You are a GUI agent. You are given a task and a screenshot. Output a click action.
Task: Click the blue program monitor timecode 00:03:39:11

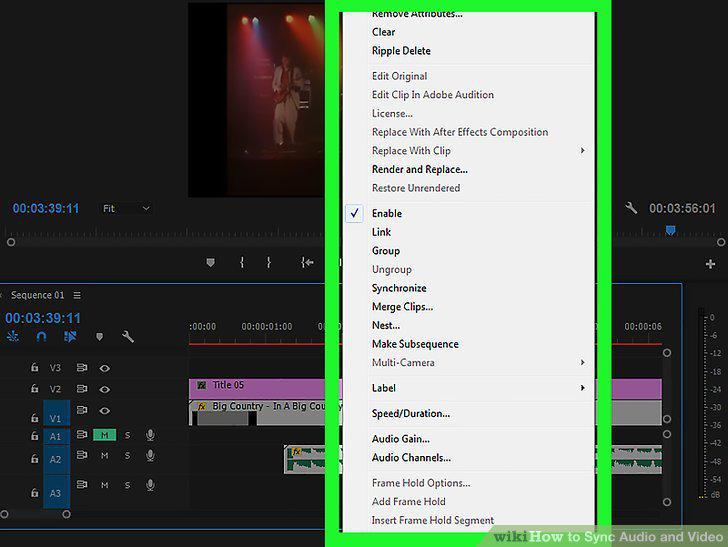46,208
